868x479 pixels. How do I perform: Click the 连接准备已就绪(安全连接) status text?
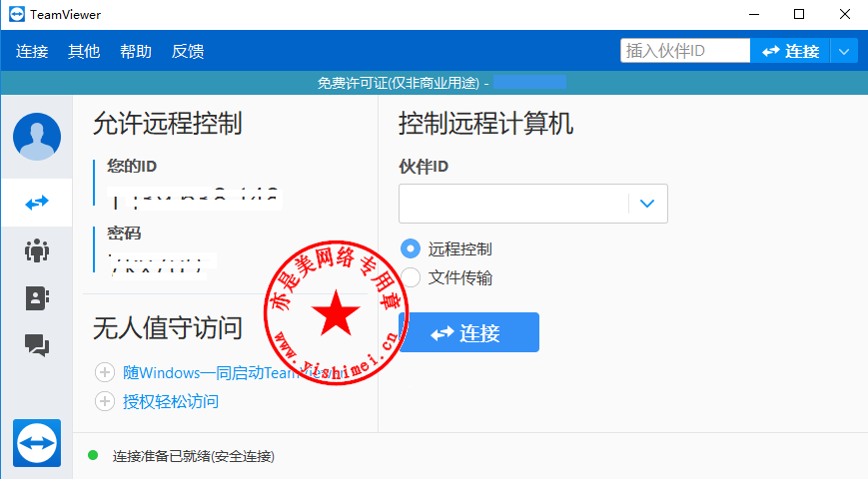coord(194,456)
